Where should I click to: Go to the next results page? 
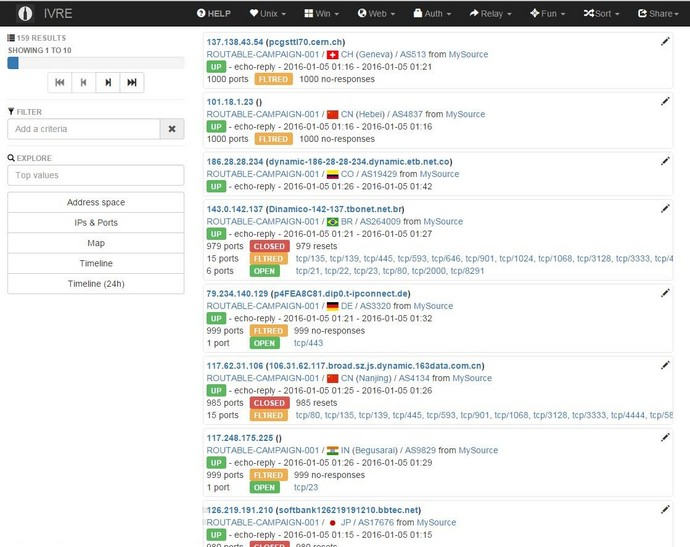tap(108, 82)
